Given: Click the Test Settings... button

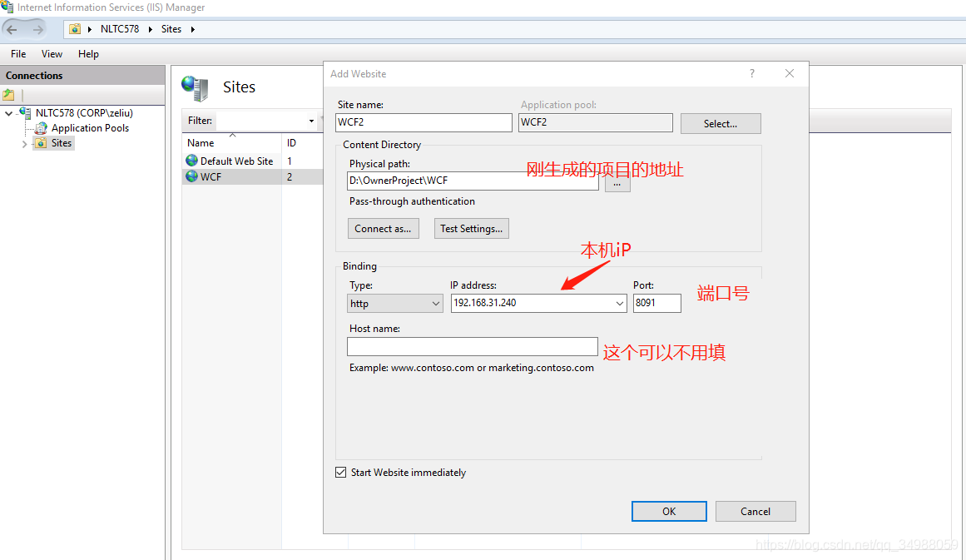Looking at the screenshot, I should click(471, 229).
